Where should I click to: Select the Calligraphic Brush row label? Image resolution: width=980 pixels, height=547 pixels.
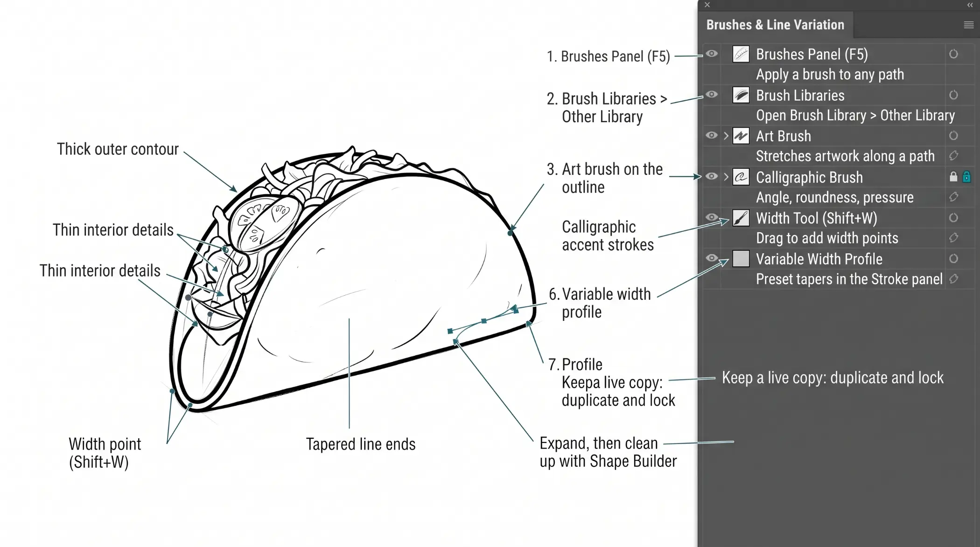click(x=809, y=178)
